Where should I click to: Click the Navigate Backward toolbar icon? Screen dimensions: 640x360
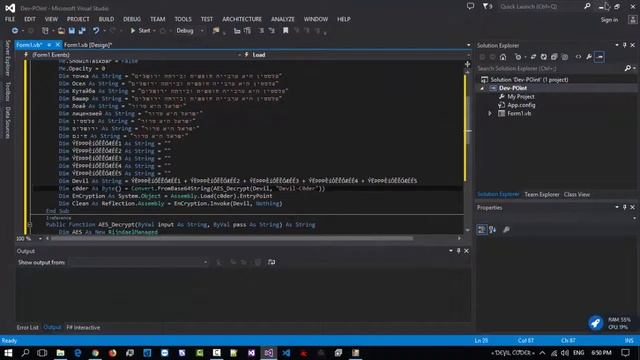[x=15, y=31]
